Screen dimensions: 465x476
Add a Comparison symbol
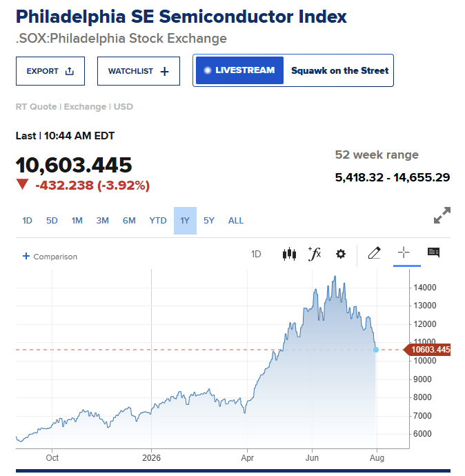pos(50,257)
